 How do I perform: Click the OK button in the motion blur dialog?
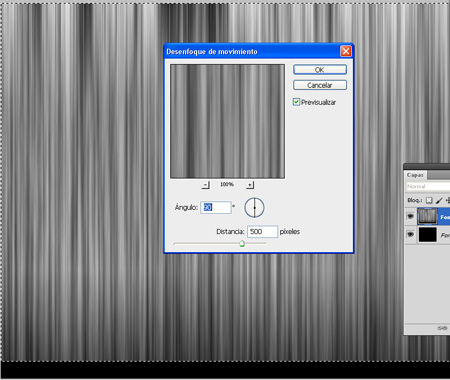click(320, 70)
